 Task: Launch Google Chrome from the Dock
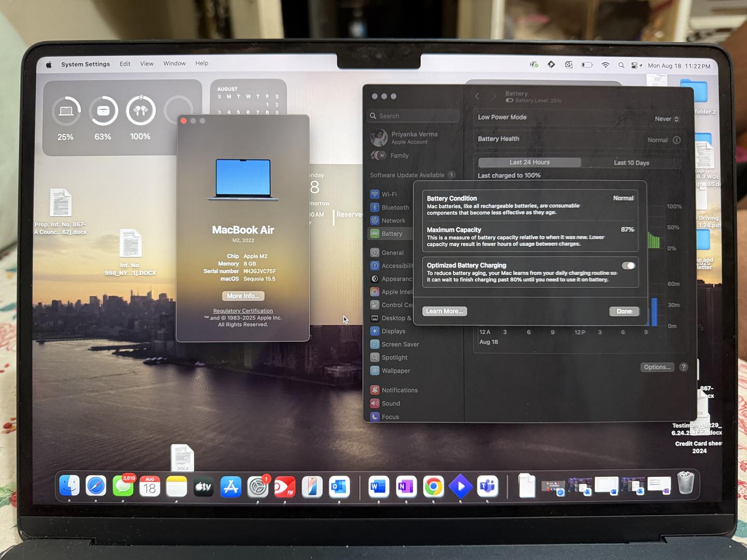point(433,486)
